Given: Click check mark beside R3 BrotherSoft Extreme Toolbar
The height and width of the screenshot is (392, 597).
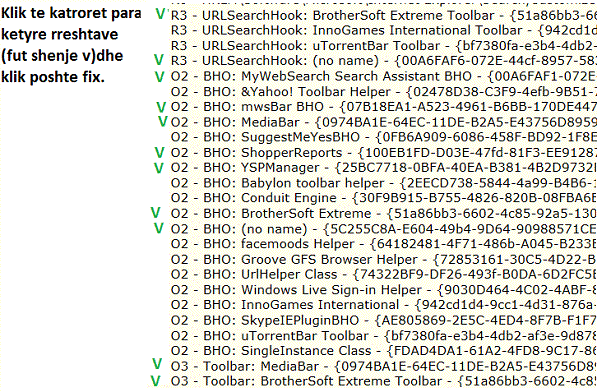Looking at the screenshot, I should [x=161, y=14].
